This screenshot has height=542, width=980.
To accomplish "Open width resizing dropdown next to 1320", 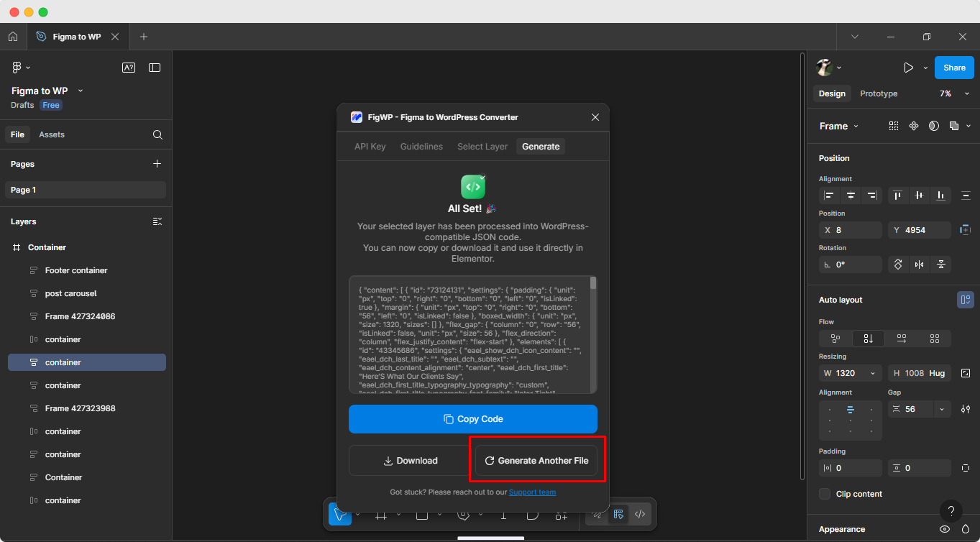I will click(873, 373).
